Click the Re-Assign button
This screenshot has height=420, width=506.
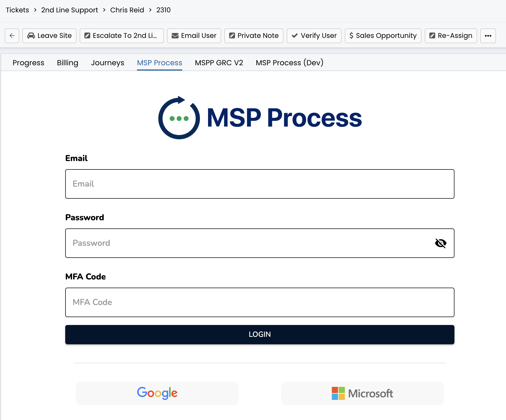[451, 36]
